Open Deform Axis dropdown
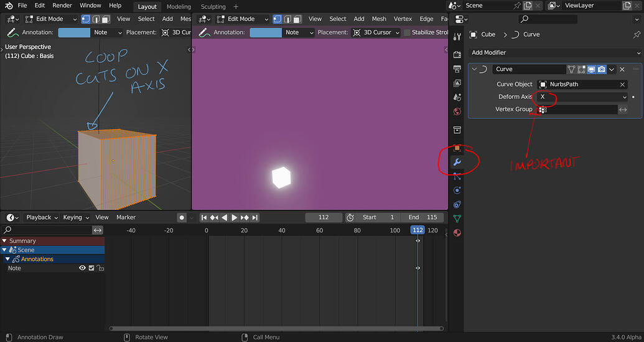 (583, 97)
